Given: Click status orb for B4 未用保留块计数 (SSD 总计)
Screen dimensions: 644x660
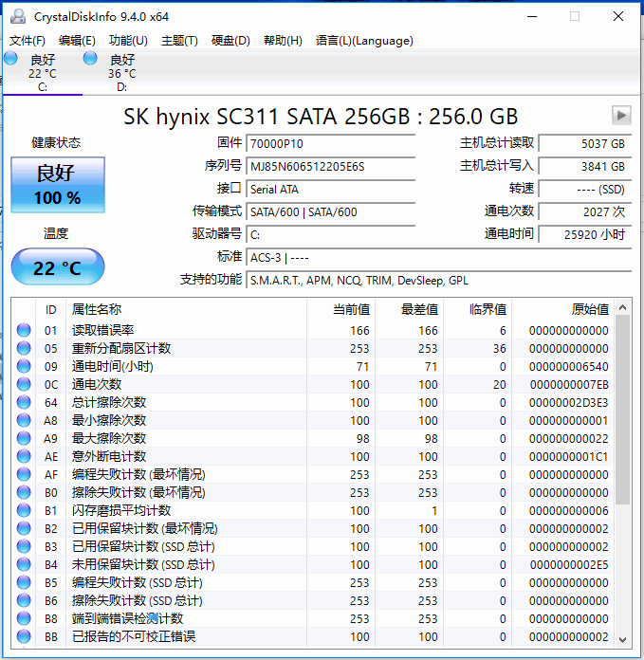Looking at the screenshot, I should pos(24,564).
